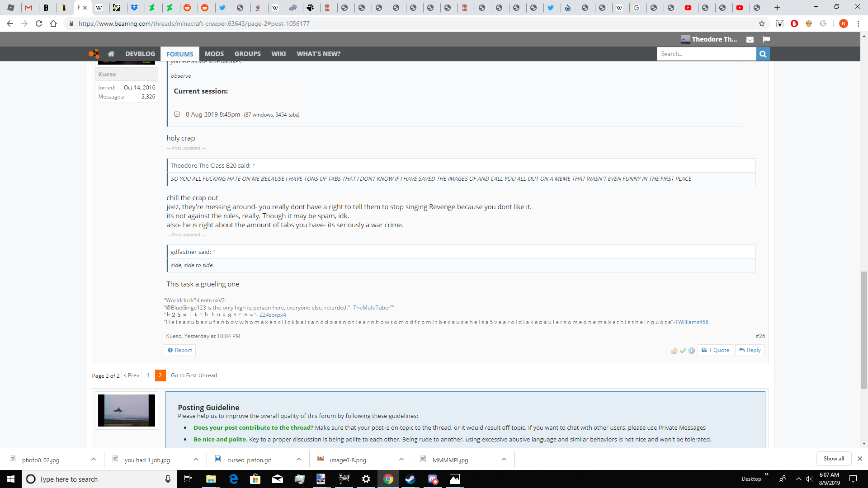Go to page 1 of the thread

[x=148, y=375]
